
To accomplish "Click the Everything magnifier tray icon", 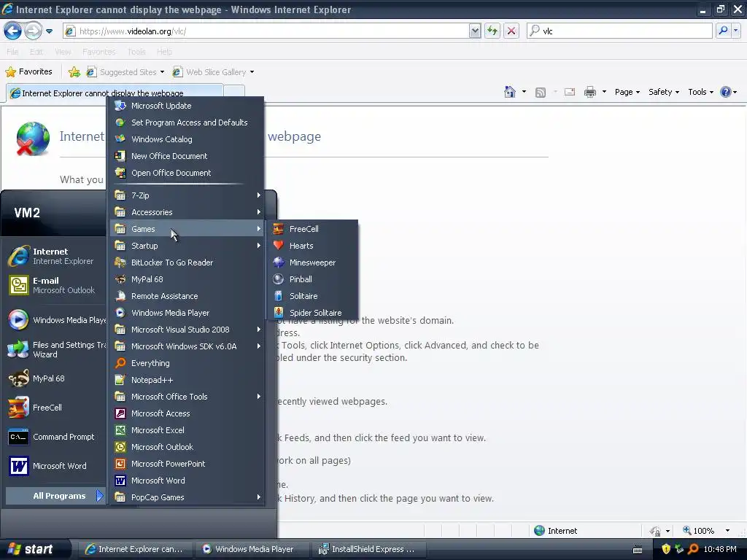I will tap(693, 549).
